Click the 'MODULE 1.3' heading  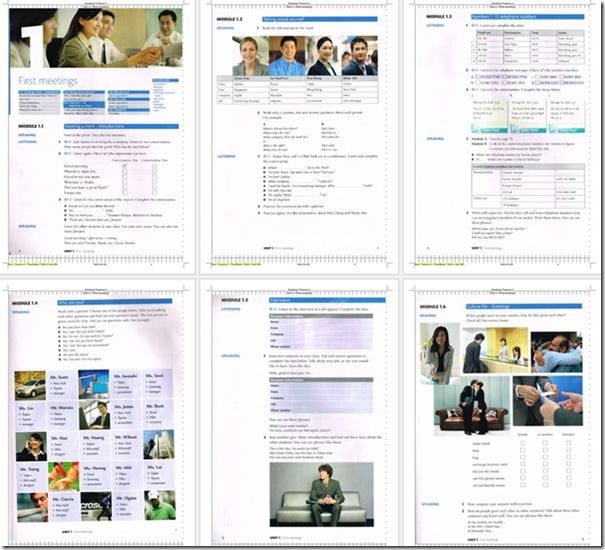point(439,17)
